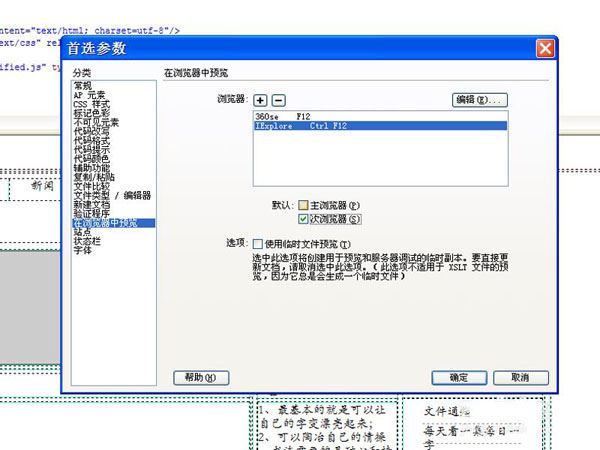The image size is (600, 450).
Task: Confirm with the 确定 button
Action: pos(459,378)
